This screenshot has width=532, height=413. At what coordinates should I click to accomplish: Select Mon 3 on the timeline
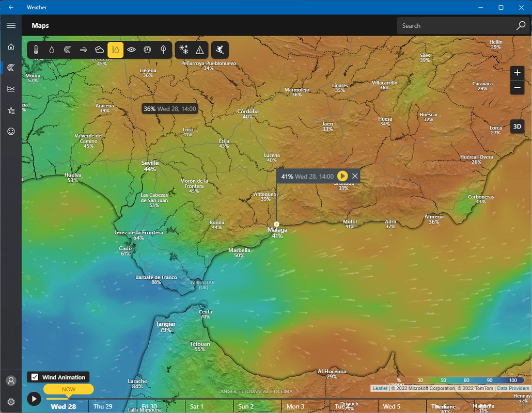pos(295,406)
